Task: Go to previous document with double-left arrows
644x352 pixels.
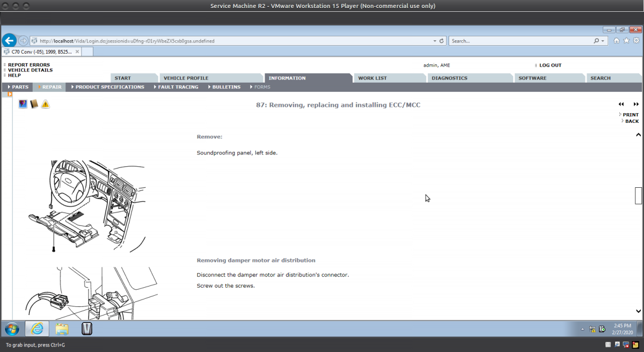Action: pyautogui.click(x=621, y=104)
